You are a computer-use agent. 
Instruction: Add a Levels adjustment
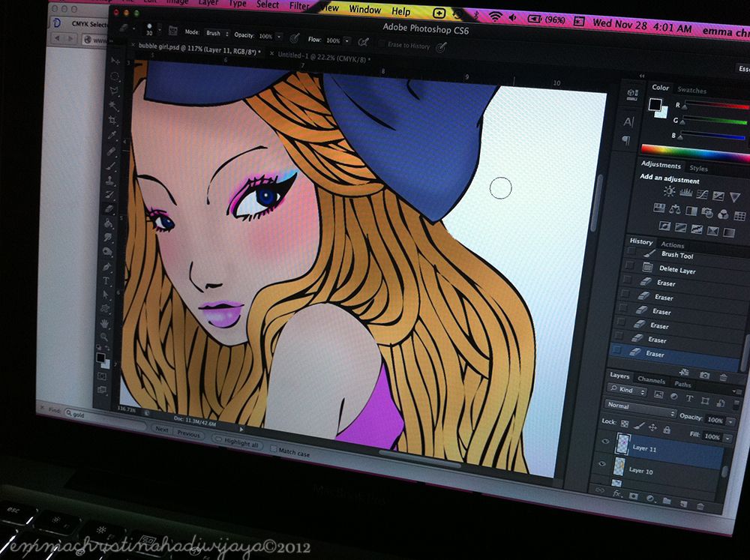coord(686,193)
